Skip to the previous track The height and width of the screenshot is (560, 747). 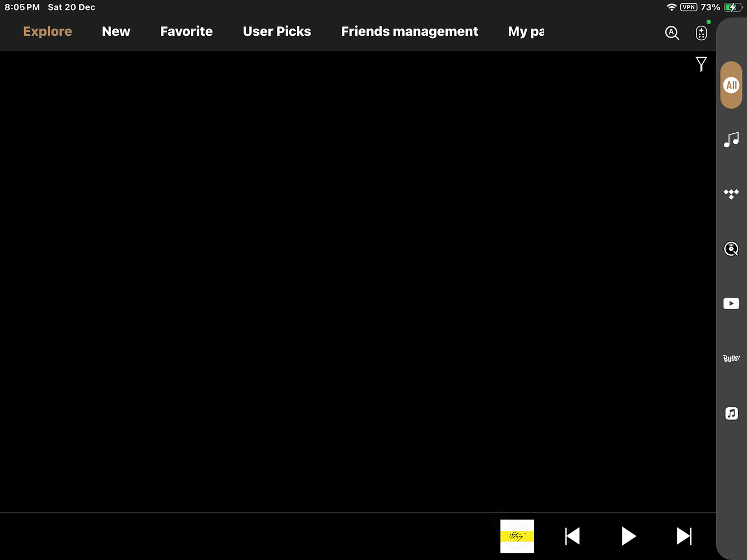pyautogui.click(x=572, y=536)
